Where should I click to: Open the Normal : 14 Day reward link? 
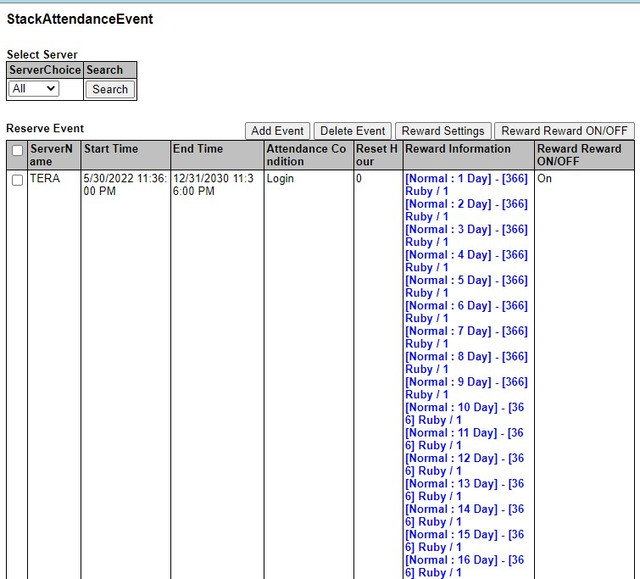(x=464, y=515)
